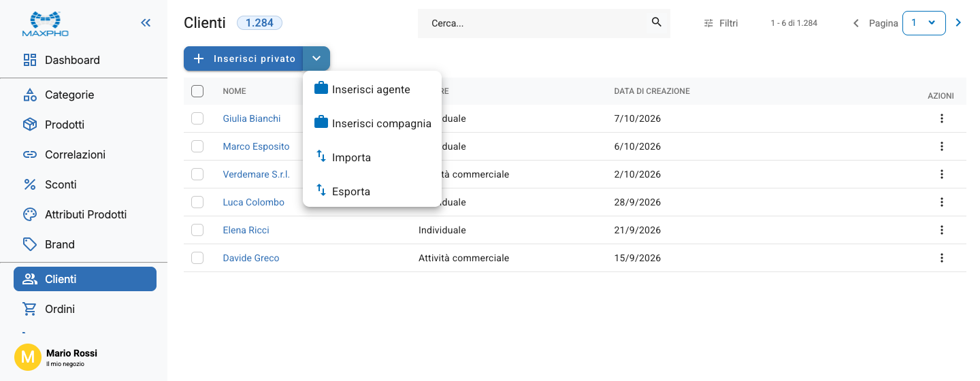Open actions menu for Marco Esposito
This screenshot has width=980, height=381.
[942, 146]
